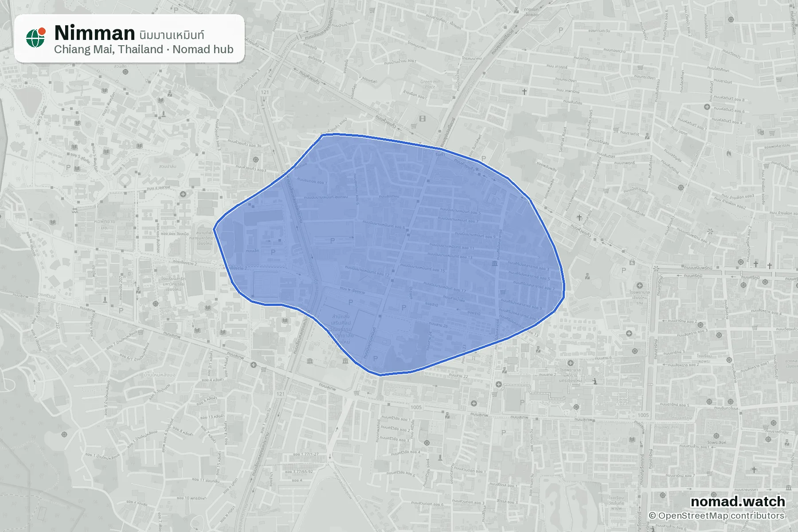Click the shopping cart icon inside the blue area
The width and height of the screenshot is (798, 532).
click(503, 292)
